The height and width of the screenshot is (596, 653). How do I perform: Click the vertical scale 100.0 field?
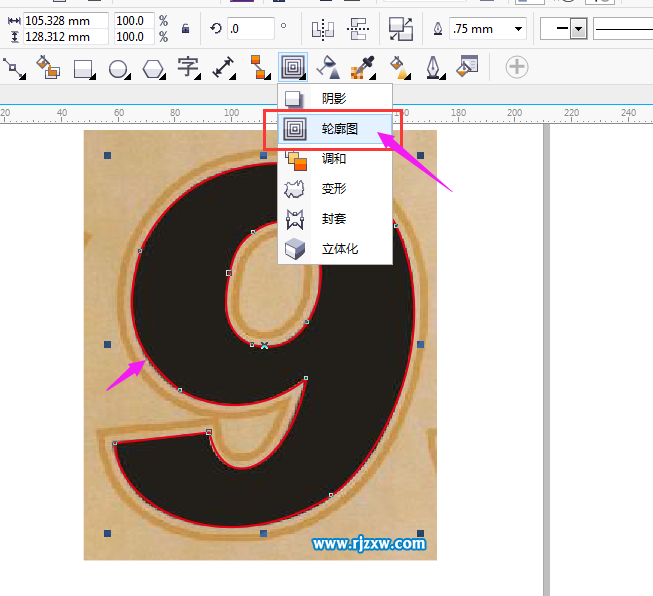(x=134, y=37)
